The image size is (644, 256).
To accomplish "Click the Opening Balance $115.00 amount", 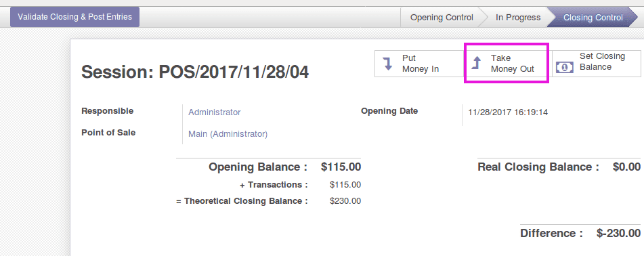I will point(341,167).
